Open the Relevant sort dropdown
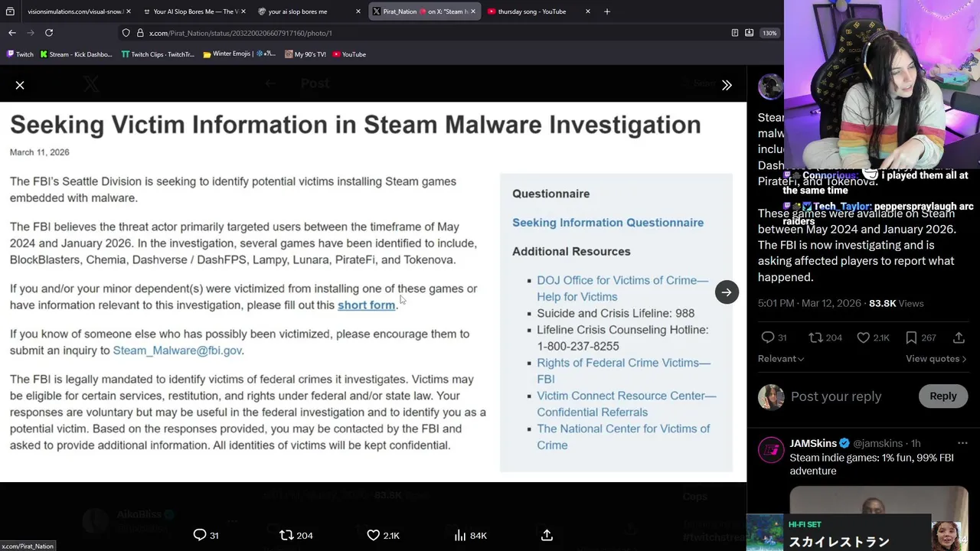Screen dimensions: 980x551 click(780, 359)
